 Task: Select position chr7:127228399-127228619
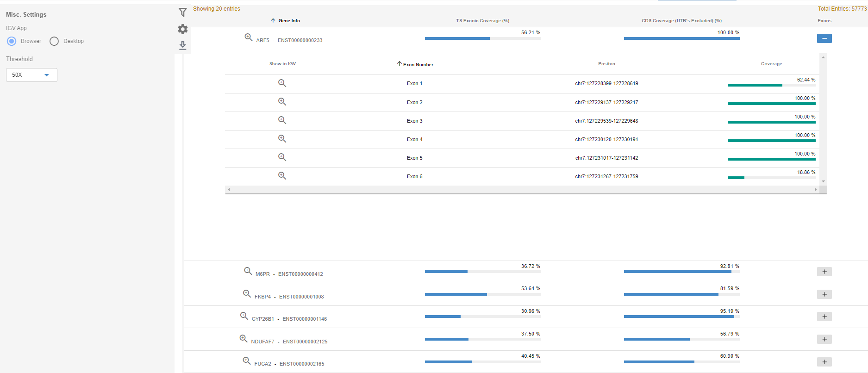pyautogui.click(x=606, y=84)
